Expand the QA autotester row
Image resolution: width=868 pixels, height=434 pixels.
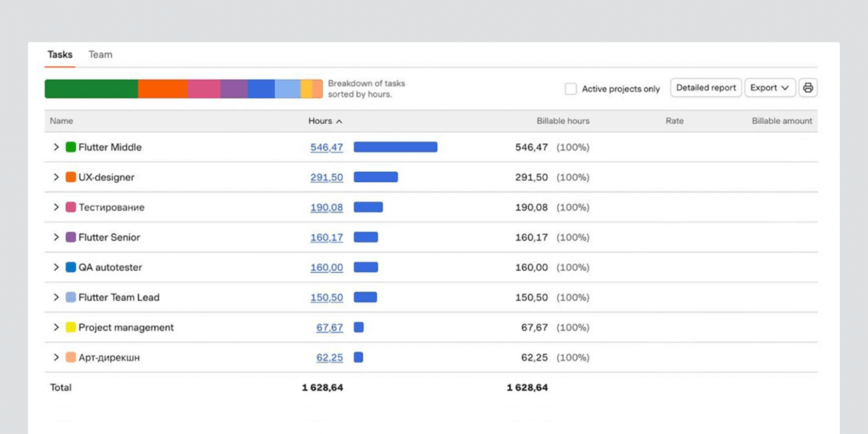click(x=56, y=267)
